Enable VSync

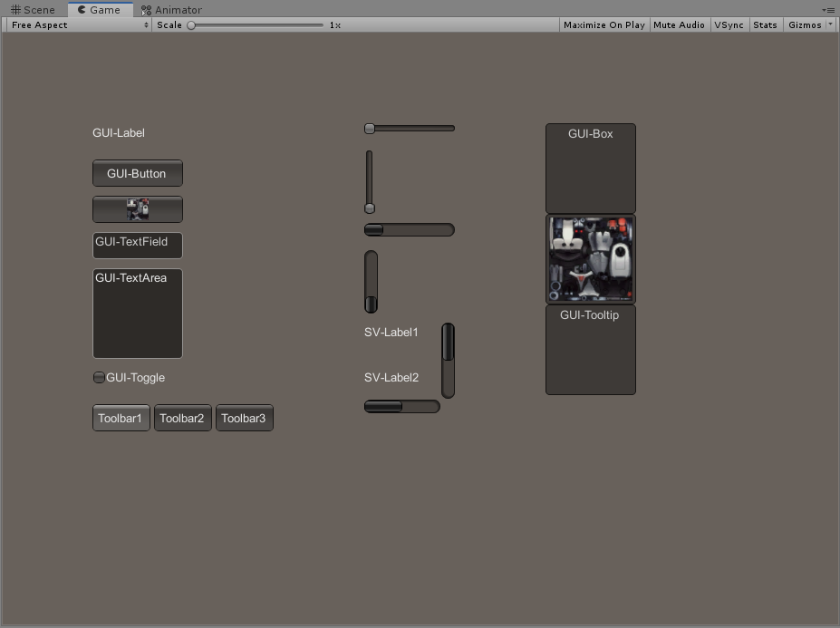pyautogui.click(x=729, y=24)
